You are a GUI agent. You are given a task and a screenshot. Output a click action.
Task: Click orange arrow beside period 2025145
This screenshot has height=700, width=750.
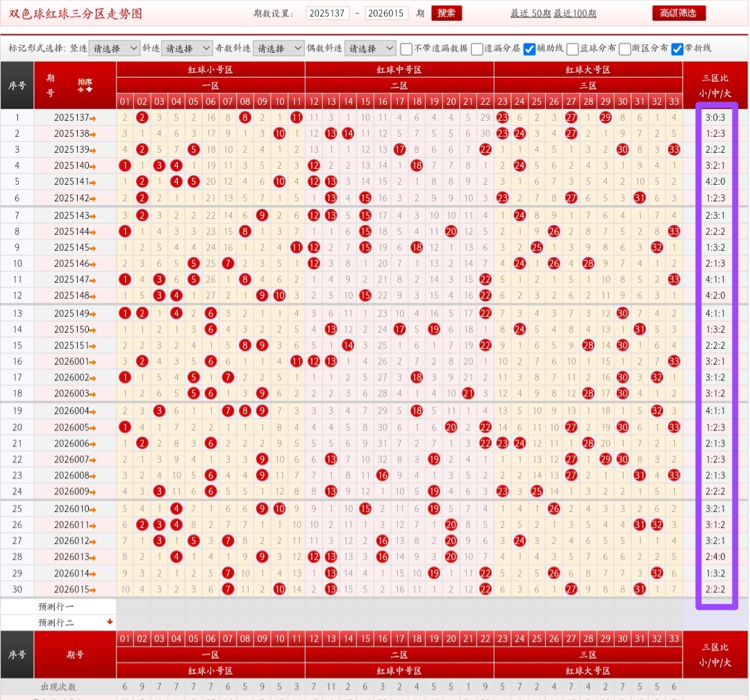click(93, 249)
